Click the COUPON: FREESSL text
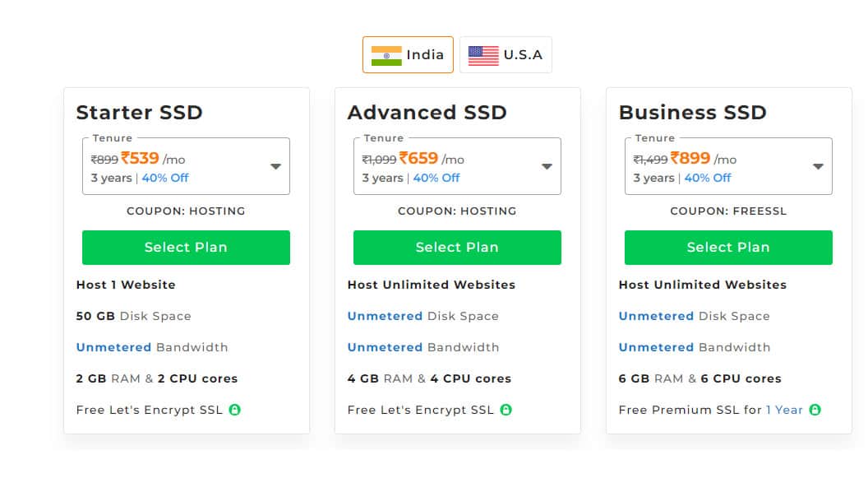Screen dimensions: 868x478 coord(728,211)
